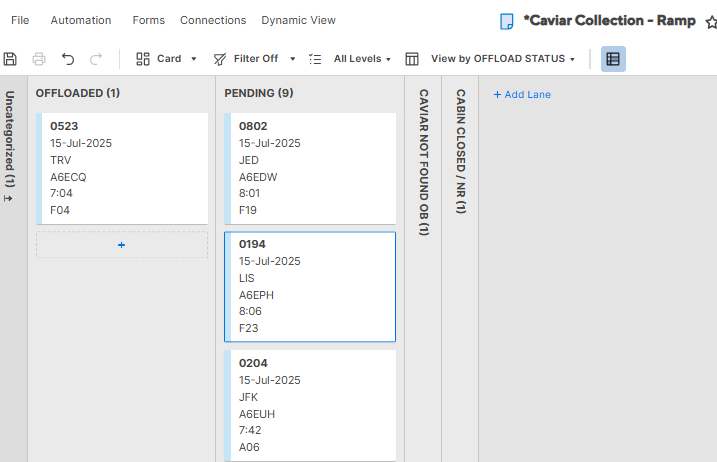
Task: Add a card in OFFLOADED lane
Action: [x=122, y=245]
